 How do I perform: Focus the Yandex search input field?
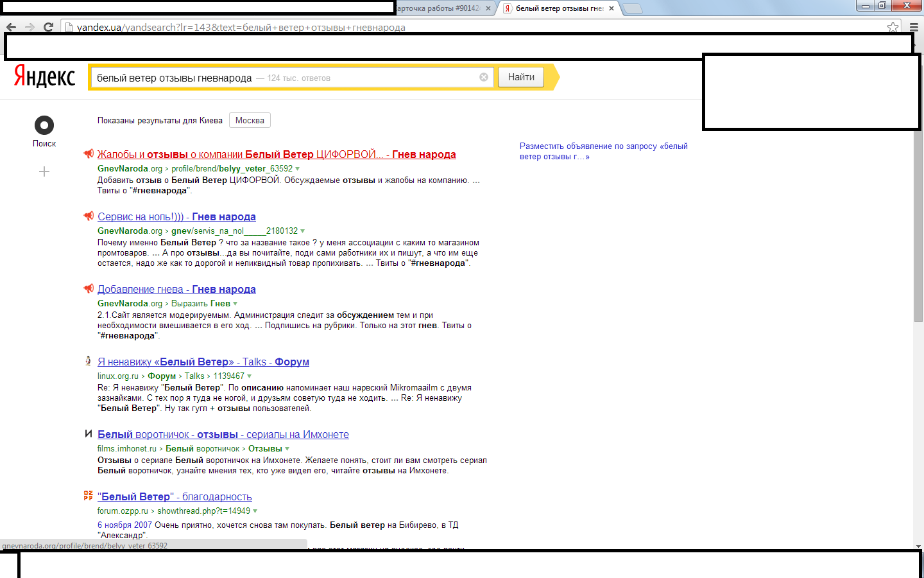292,77
